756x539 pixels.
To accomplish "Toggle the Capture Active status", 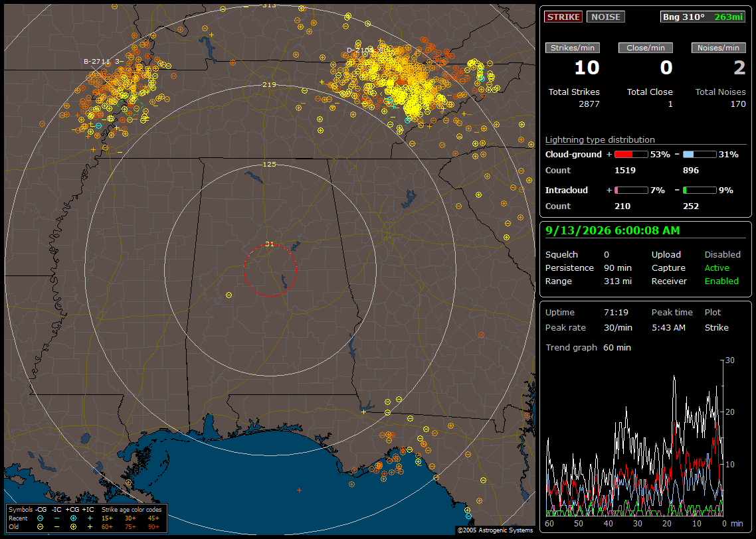I will [x=716, y=268].
